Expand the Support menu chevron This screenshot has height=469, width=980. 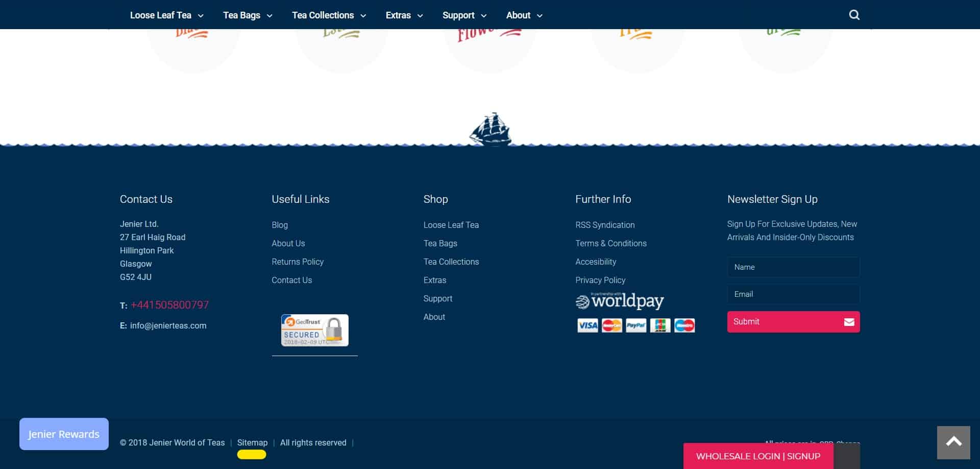coord(484,16)
